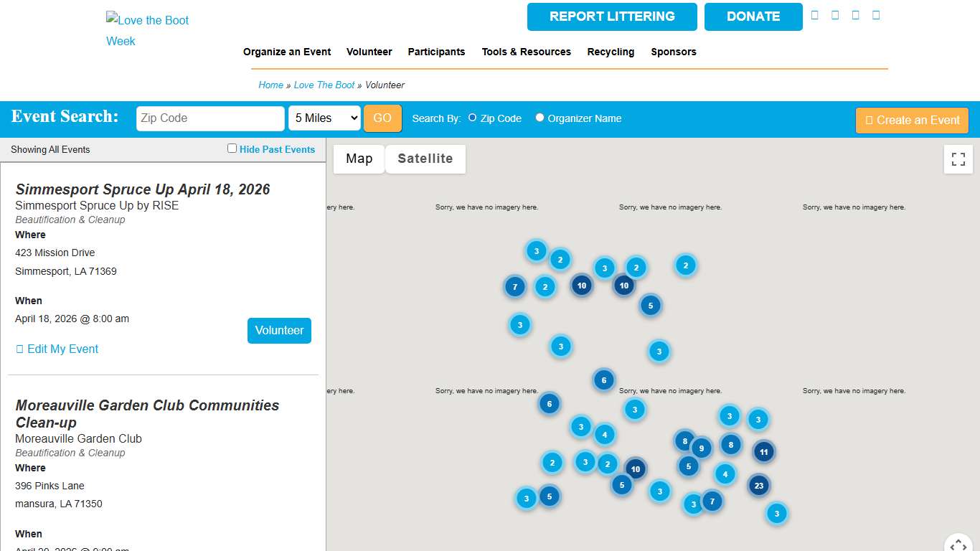Open the map cluster marker labeled 9
Image resolution: width=980 pixels, height=551 pixels.
[701, 448]
